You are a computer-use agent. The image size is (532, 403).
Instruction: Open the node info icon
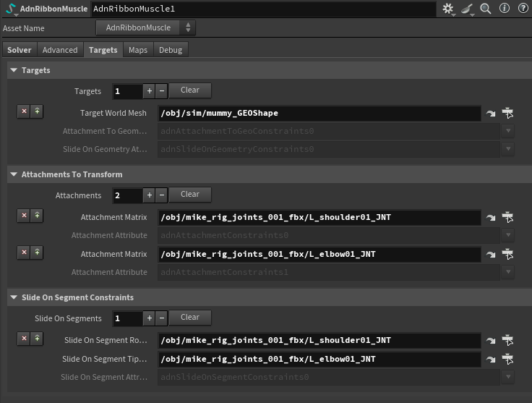(x=505, y=9)
